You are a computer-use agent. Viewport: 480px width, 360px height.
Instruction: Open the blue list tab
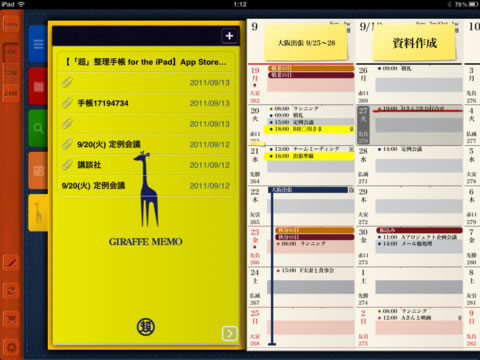38,44
